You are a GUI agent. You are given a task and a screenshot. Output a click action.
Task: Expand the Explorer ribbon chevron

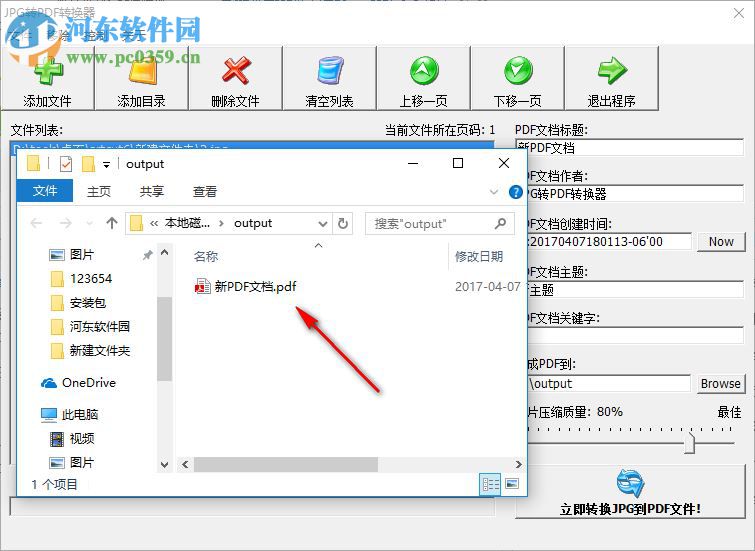(x=494, y=192)
